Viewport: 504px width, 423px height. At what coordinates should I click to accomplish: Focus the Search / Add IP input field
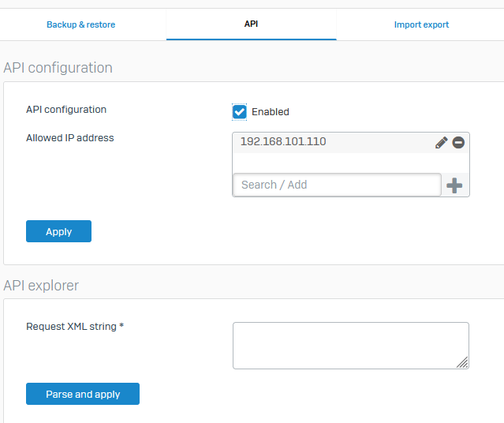point(337,185)
